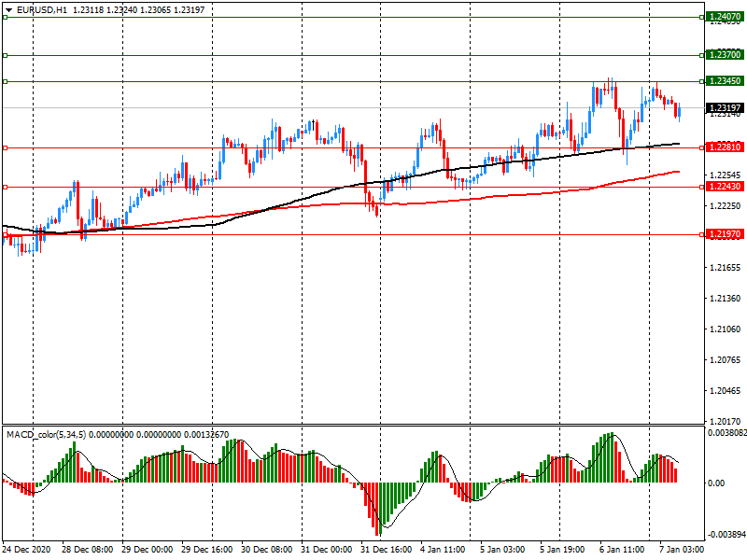Select the 1.22810 red price label

tap(725, 147)
